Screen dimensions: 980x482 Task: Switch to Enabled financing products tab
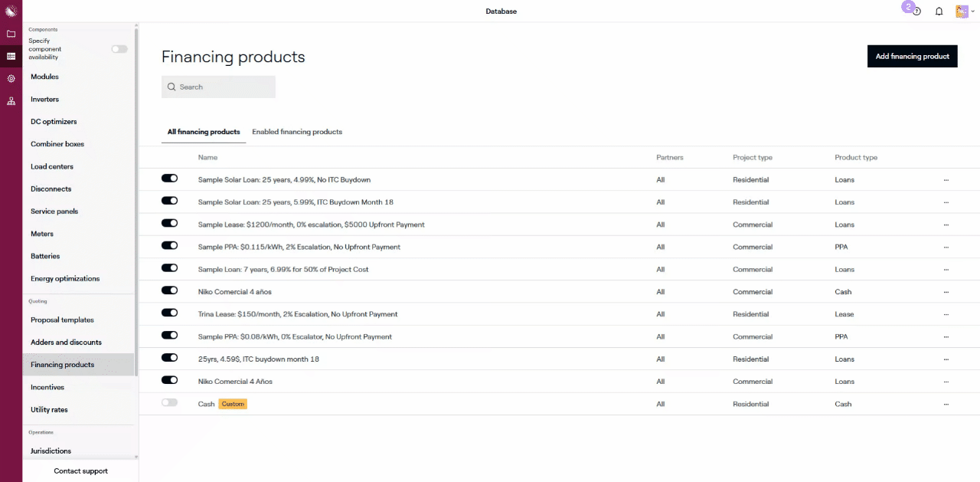click(x=297, y=132)
